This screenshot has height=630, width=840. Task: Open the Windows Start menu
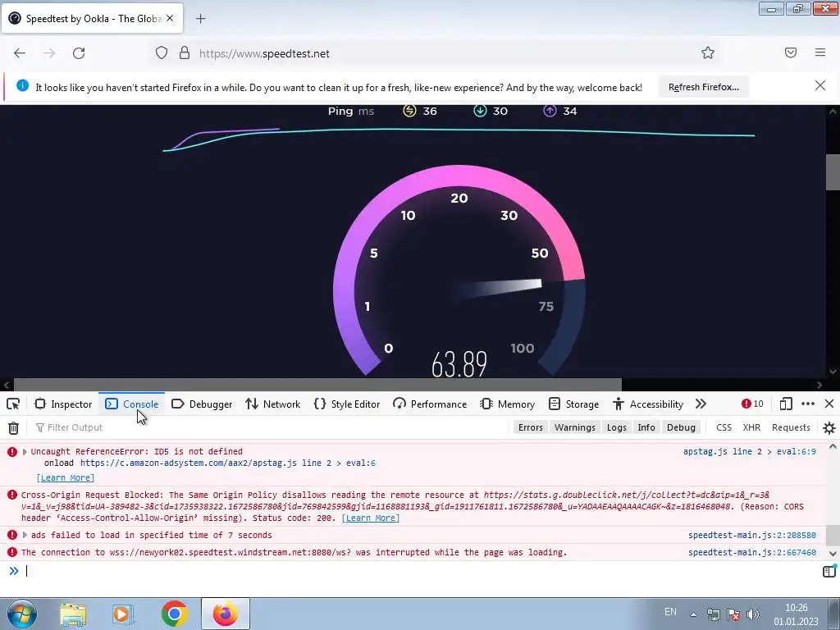[22, 614]
